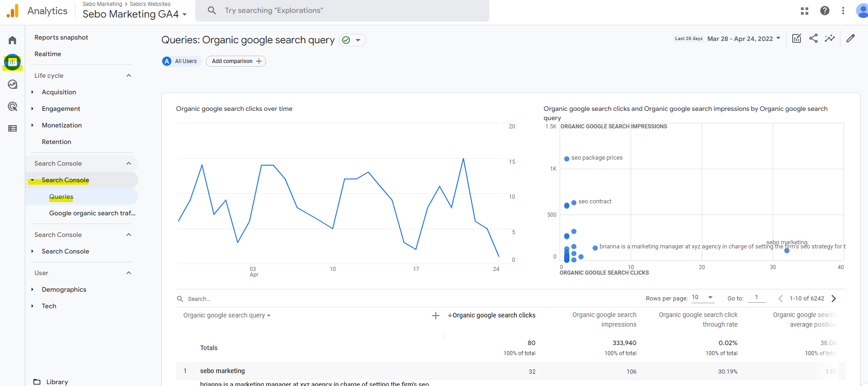
Task: Open the Explore icon in sidebar
Action: [12, 84]
